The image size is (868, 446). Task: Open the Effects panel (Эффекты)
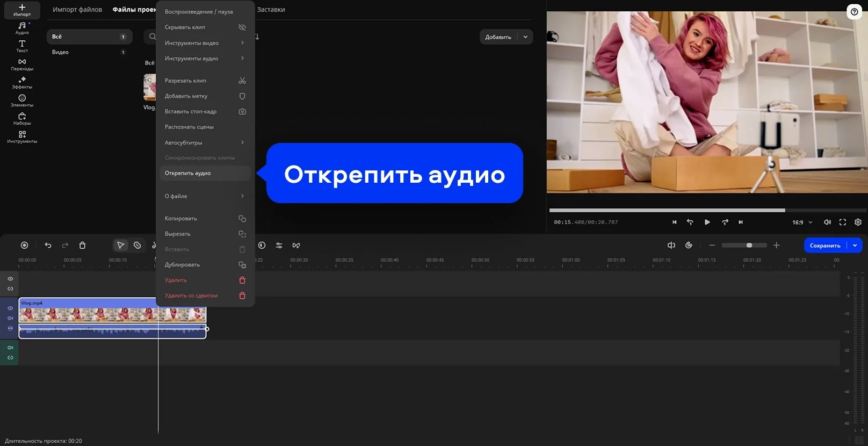[x=22, y=82]
